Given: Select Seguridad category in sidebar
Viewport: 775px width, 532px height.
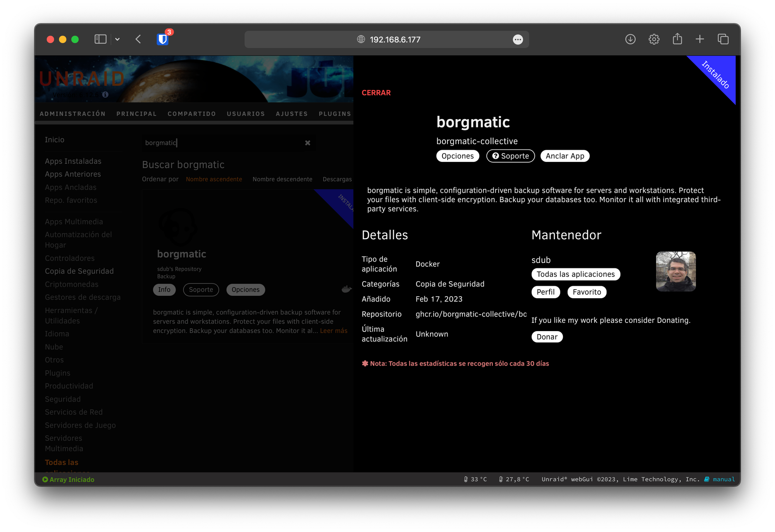Looking at the screenshot, I should coord(63,399).
